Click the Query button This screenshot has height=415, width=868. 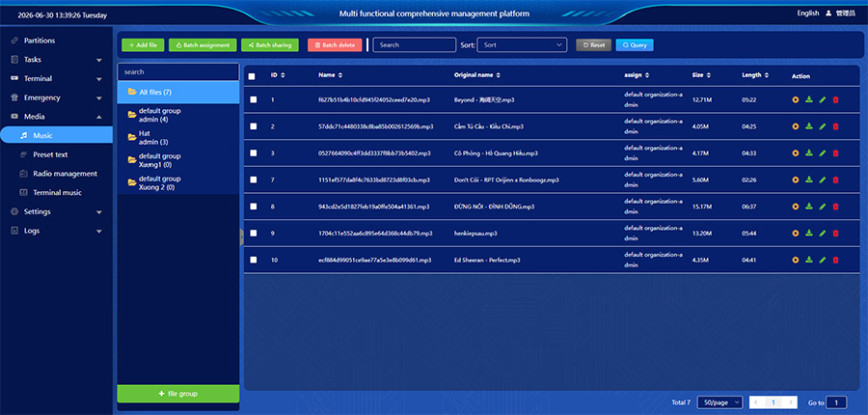click(635, 45)
